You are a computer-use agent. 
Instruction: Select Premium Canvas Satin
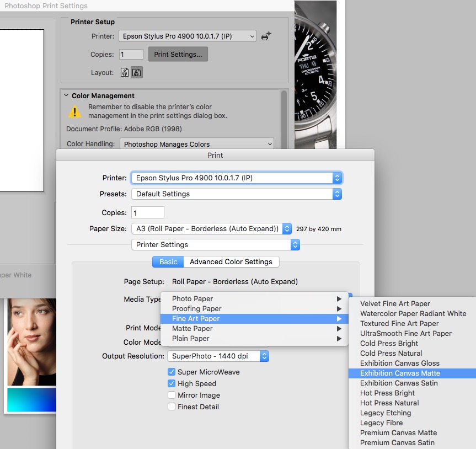pos(412,443)
